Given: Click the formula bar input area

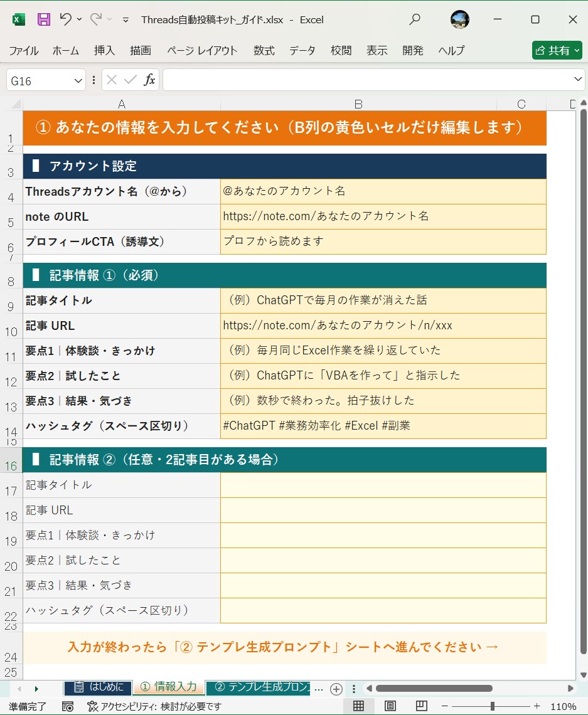Looking at the screenshot, I should pyautogui.click(x=367, y=80).
